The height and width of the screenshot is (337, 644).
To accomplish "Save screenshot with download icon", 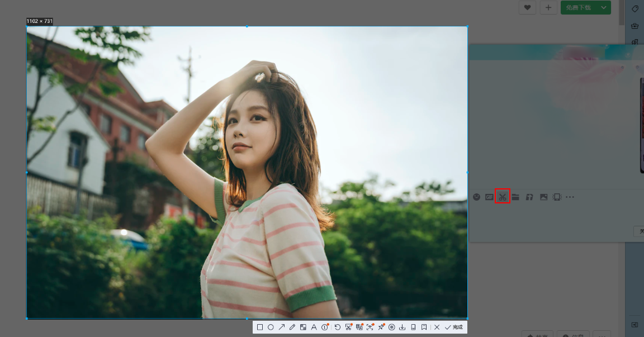I will click(402, 327).
